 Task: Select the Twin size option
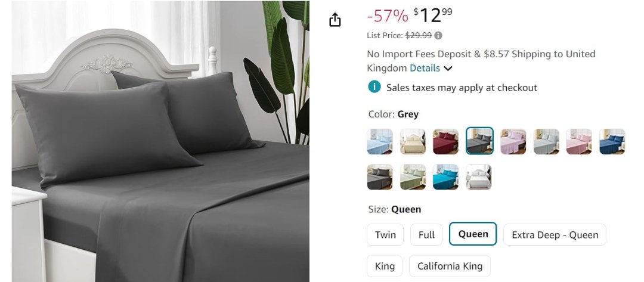(385, 234)
